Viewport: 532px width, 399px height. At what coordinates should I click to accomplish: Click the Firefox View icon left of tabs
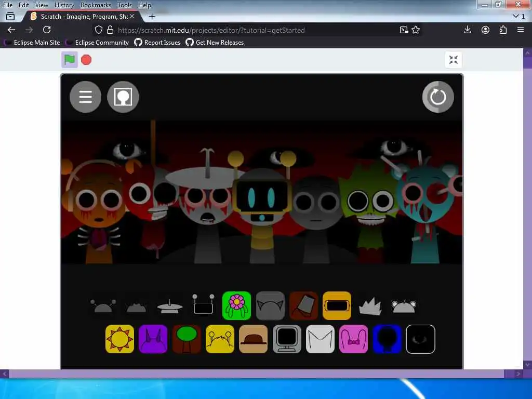10,16
